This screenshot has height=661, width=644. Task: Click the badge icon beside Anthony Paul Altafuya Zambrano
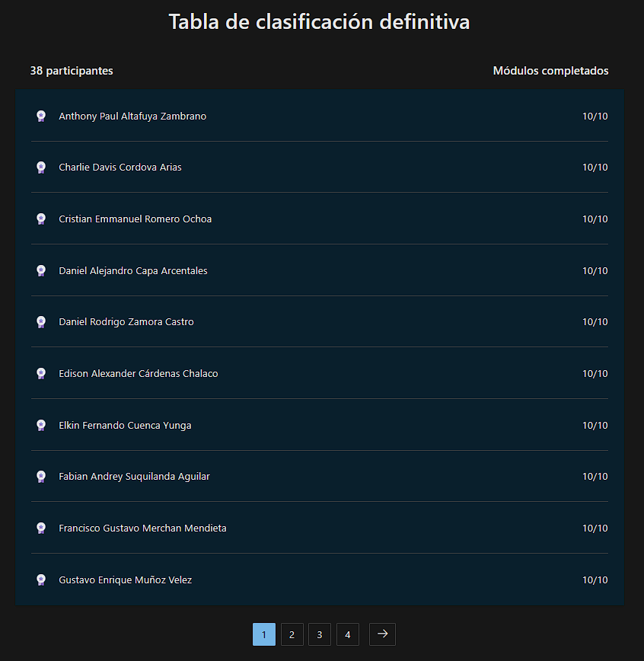41,116
